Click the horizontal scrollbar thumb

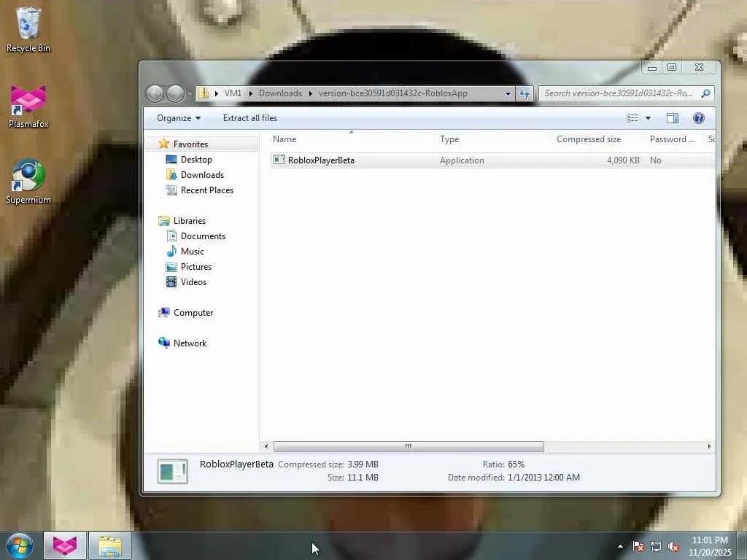(409, 446)
